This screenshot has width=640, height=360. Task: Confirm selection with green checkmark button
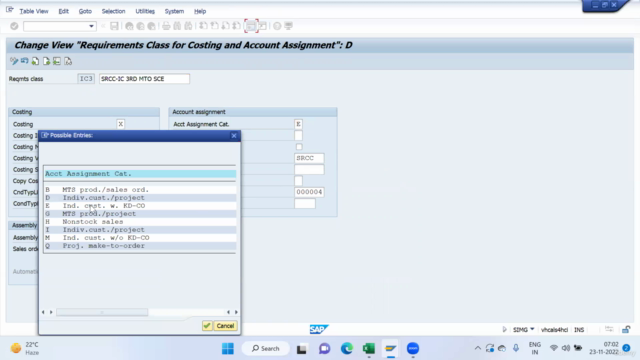click(x=207, y=326)
